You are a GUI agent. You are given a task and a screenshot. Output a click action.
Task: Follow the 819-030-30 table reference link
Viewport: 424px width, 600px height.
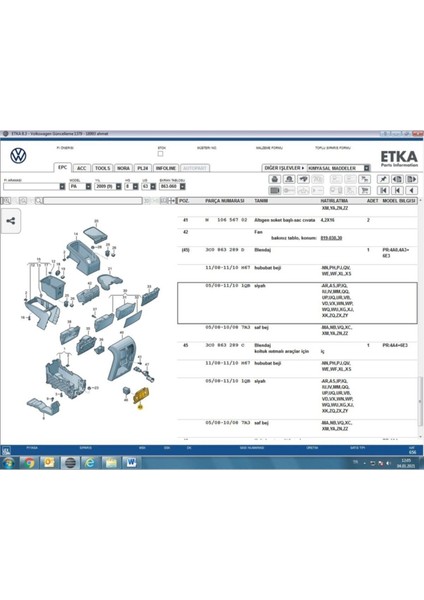pyautogui.click(x=331, y=238)
